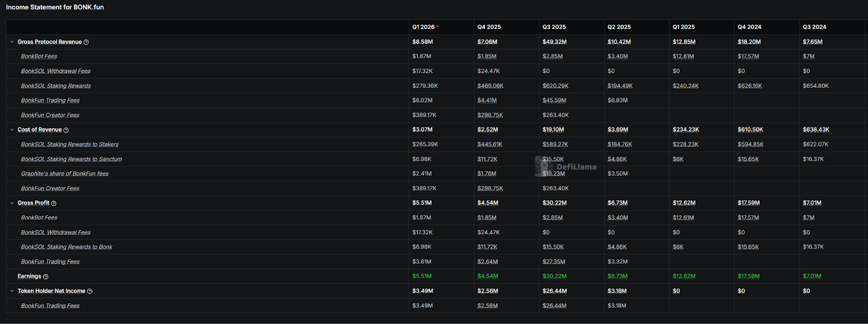Collapse the Cost of Revenue section

point(12,130)
